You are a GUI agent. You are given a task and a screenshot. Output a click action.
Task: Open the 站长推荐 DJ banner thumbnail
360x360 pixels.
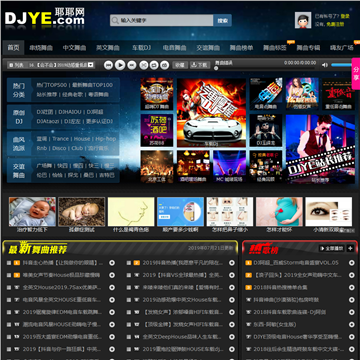[320, 149]
